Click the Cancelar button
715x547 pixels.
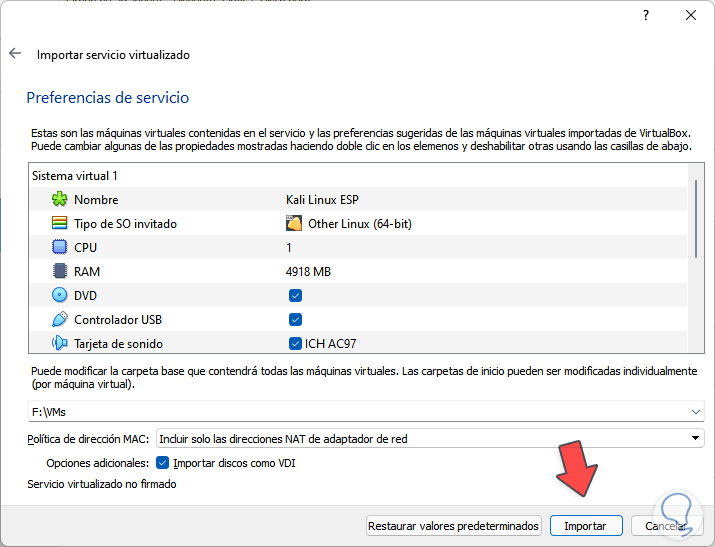[667, 526]
